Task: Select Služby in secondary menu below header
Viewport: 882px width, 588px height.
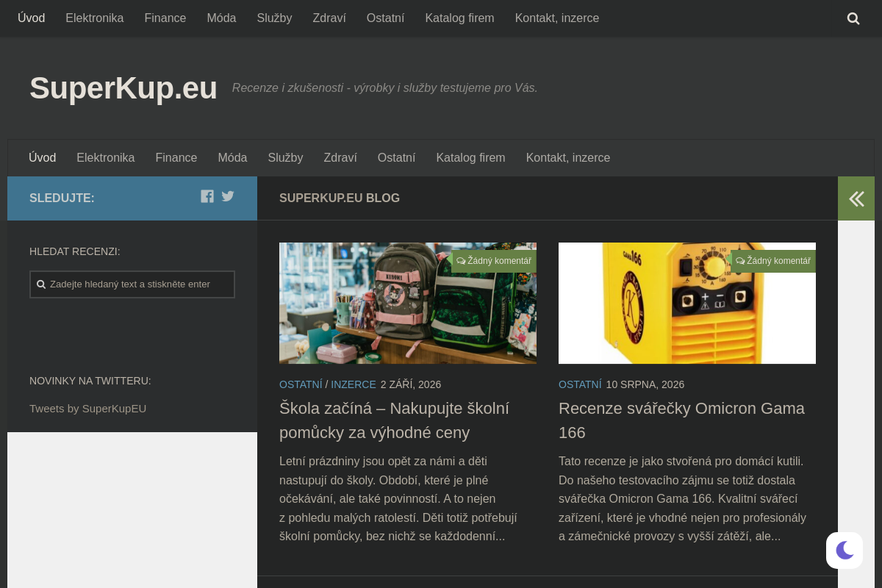Action: tap(285, 158)
